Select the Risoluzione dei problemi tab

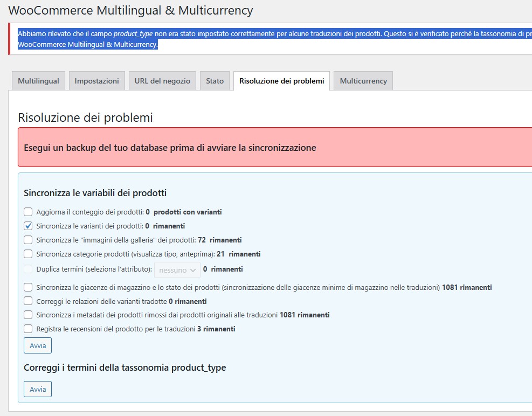[x=281, y=81]
